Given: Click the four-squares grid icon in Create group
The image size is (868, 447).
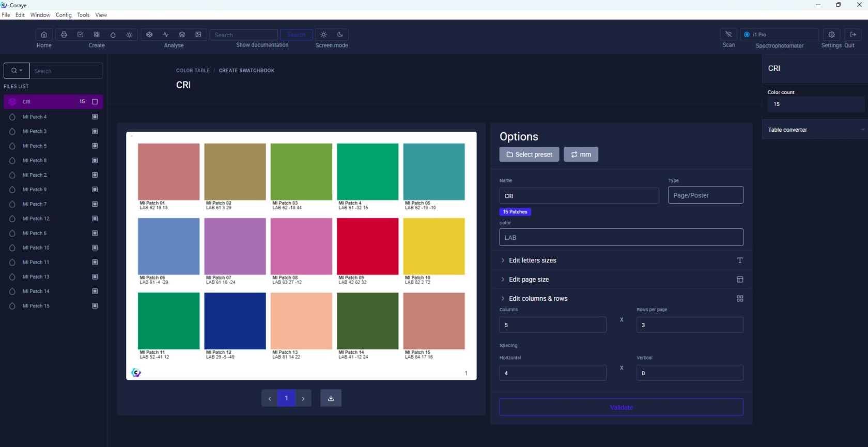Looking at the screenshot, I should click(97, 35).
